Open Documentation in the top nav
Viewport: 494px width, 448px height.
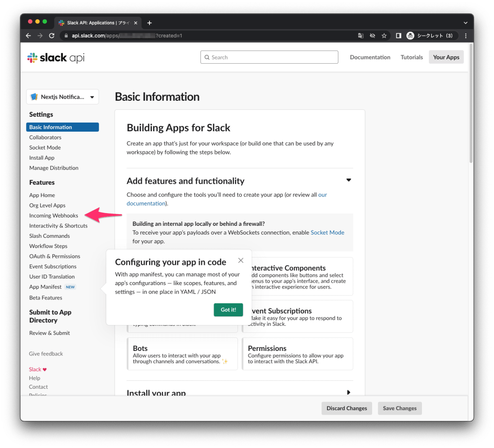(370, 57)
